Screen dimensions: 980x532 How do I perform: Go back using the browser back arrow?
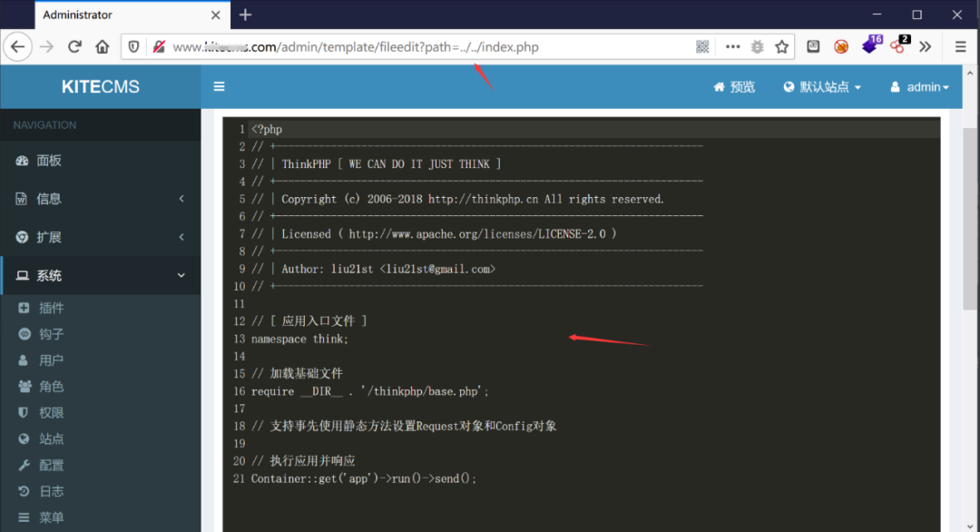point(17,47)
